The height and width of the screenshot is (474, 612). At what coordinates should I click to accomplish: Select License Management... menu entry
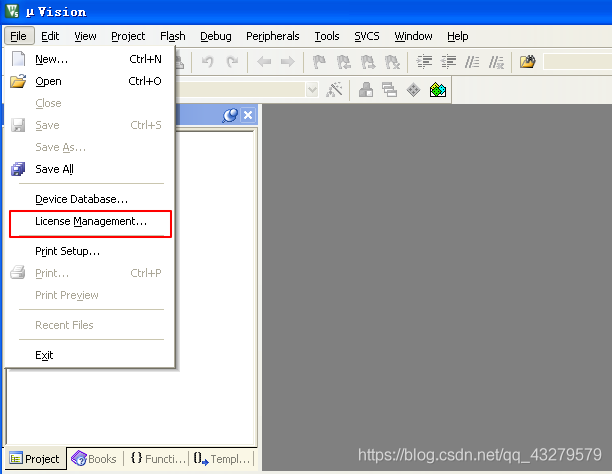[90, 221]
